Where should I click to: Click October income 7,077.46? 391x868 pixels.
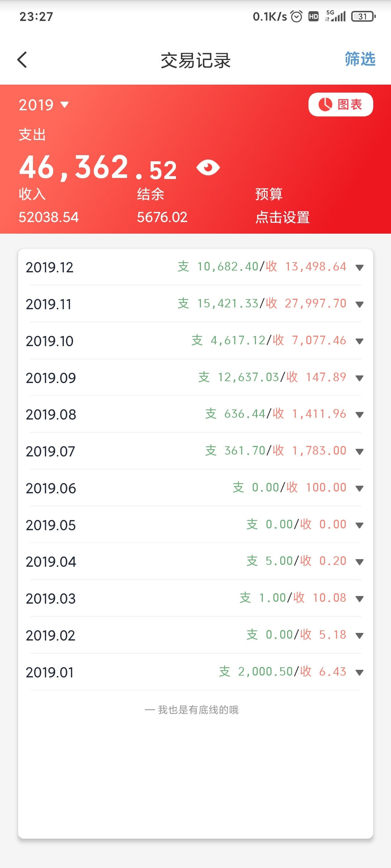tap(319, 340)
